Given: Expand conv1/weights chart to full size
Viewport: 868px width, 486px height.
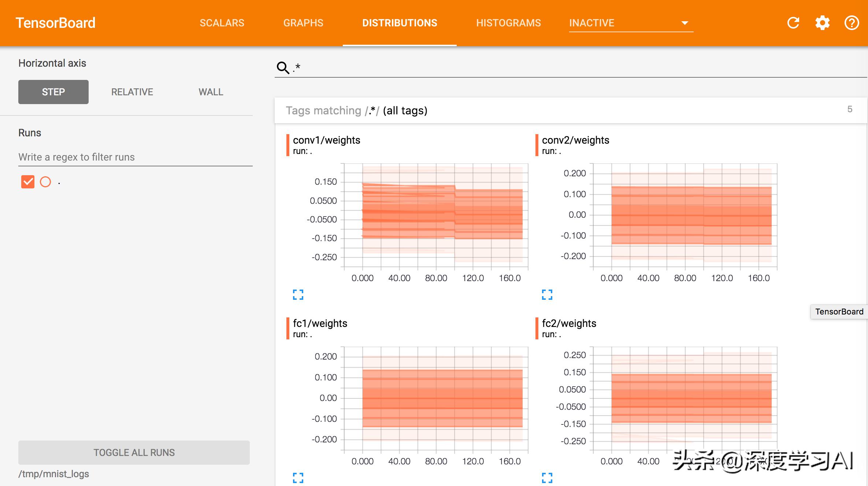Looking at the screenshot, I should (x=298, y=294).
